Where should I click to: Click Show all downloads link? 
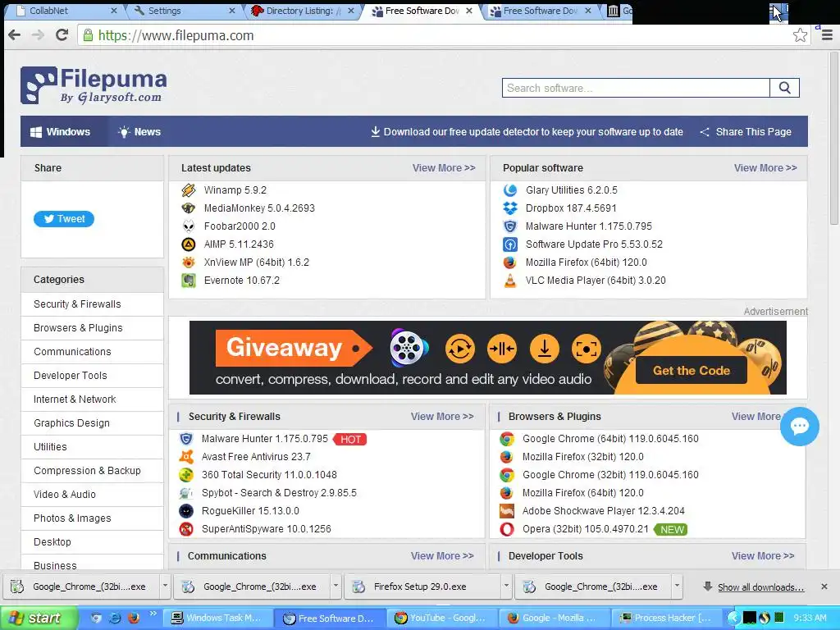tap(760, 587)
